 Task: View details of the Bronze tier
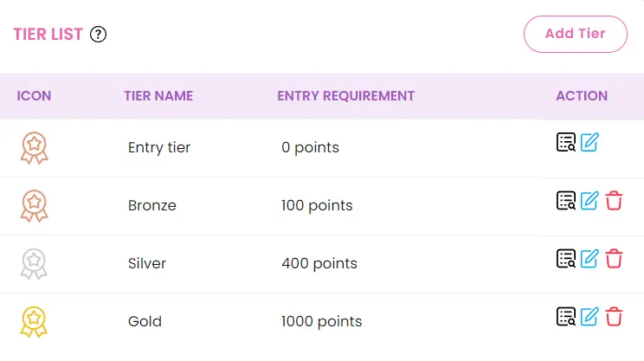[566, 201]
